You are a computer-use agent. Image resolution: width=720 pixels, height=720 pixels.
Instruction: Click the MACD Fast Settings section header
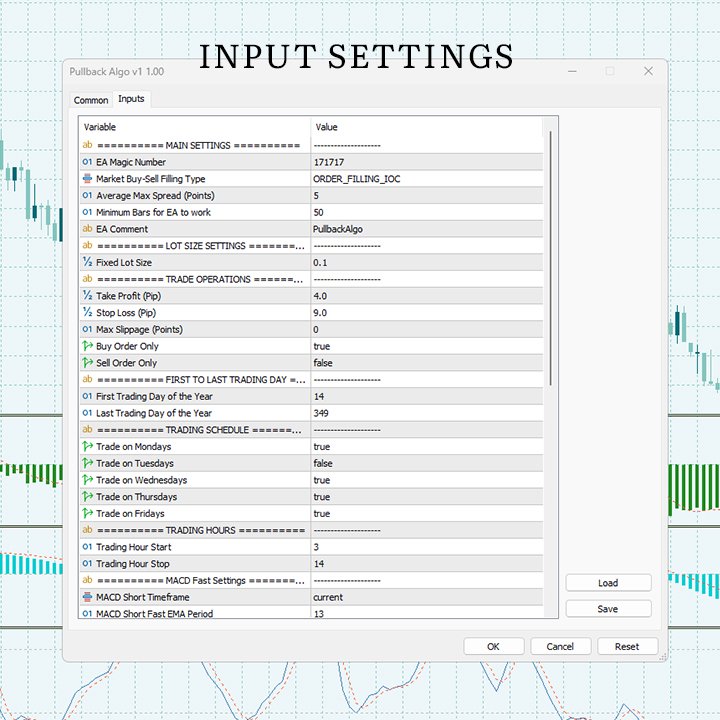(311, 580)
